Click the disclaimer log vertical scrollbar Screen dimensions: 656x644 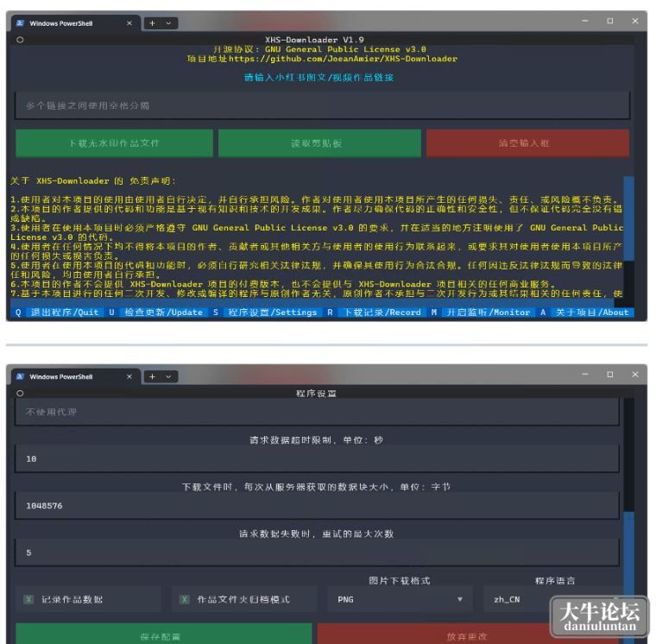tap(628, 218)
